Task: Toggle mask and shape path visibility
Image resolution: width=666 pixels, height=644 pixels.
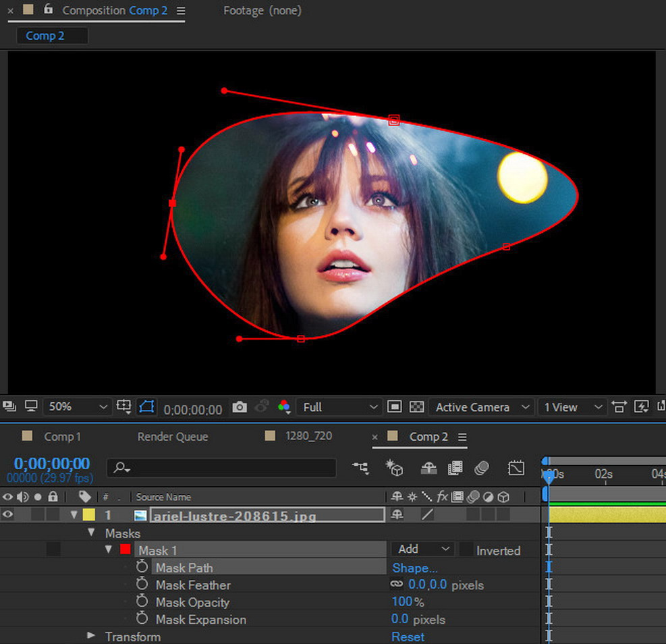Action: (x=146, y=407)
